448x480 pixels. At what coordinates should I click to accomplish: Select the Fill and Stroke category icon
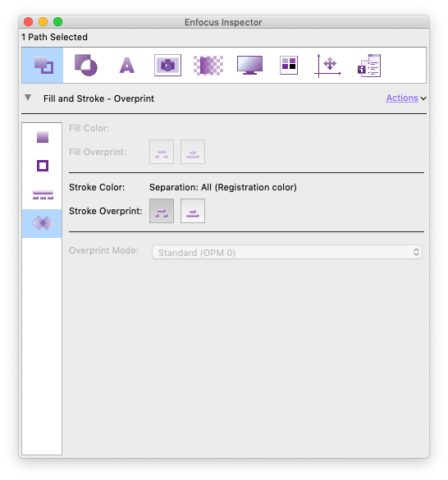pos(43,65)
